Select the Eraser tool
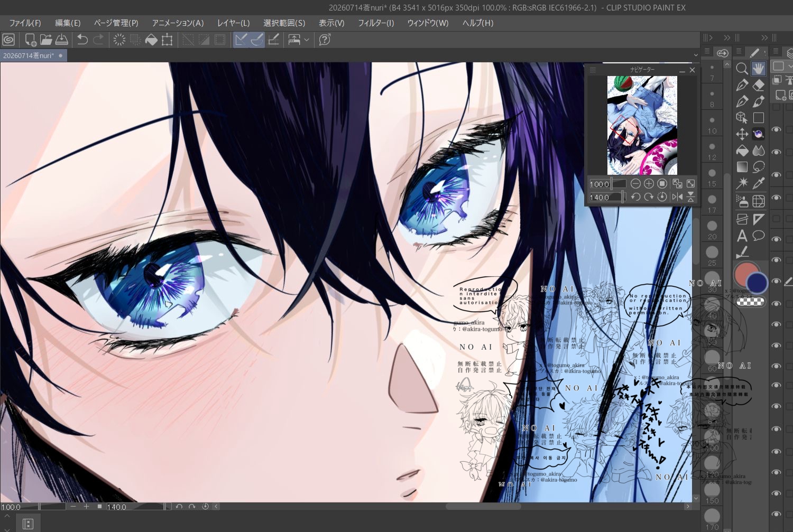Screen dimensions: 793x532 (759, 85)
